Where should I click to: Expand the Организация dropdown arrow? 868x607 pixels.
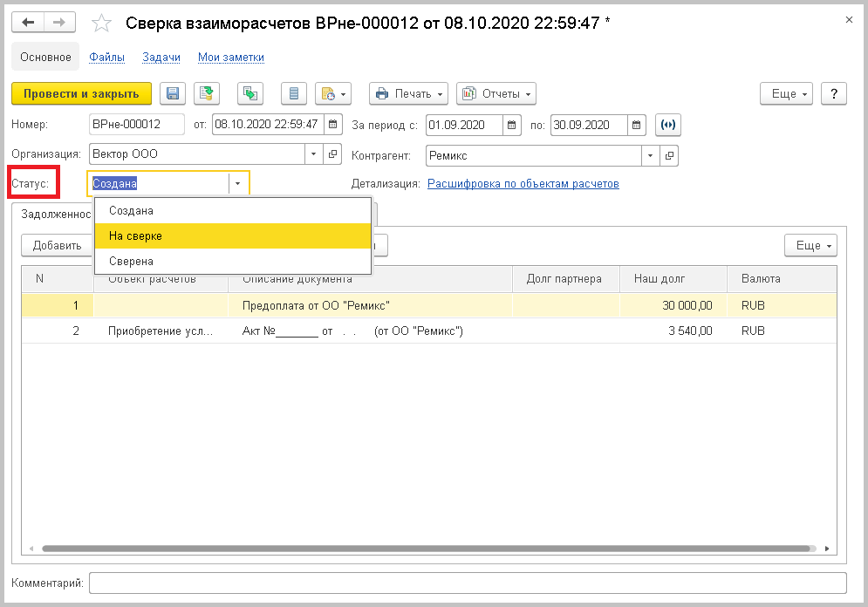point(314,154)
